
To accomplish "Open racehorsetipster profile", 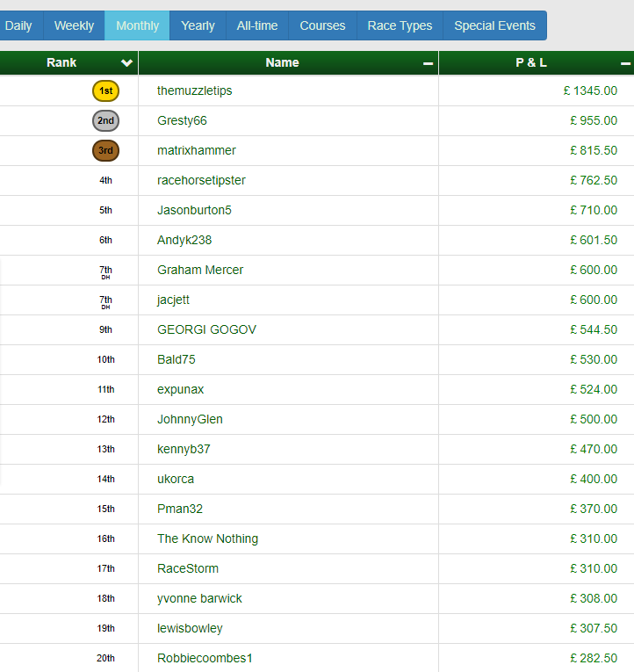I will (201, 180).
